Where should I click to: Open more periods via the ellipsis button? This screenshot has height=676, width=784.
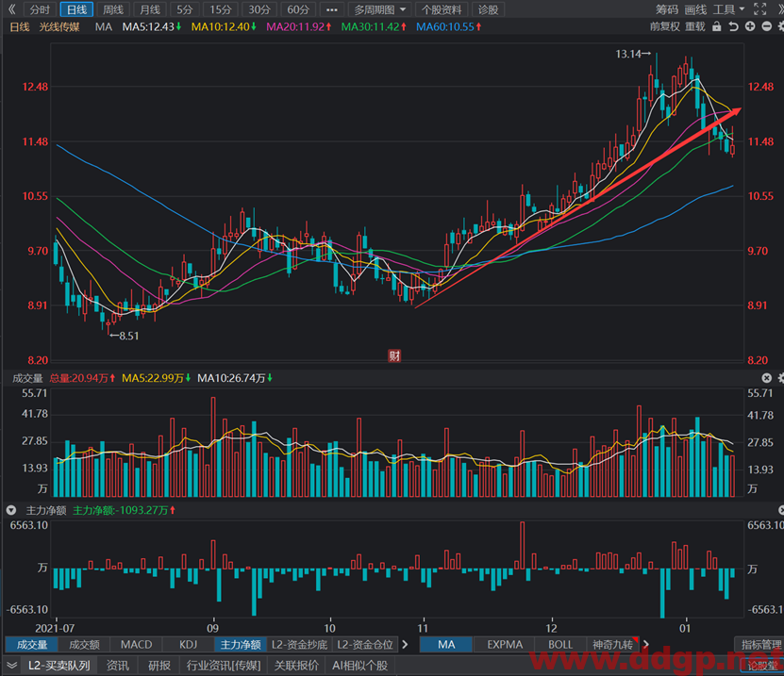pos(331,9)
